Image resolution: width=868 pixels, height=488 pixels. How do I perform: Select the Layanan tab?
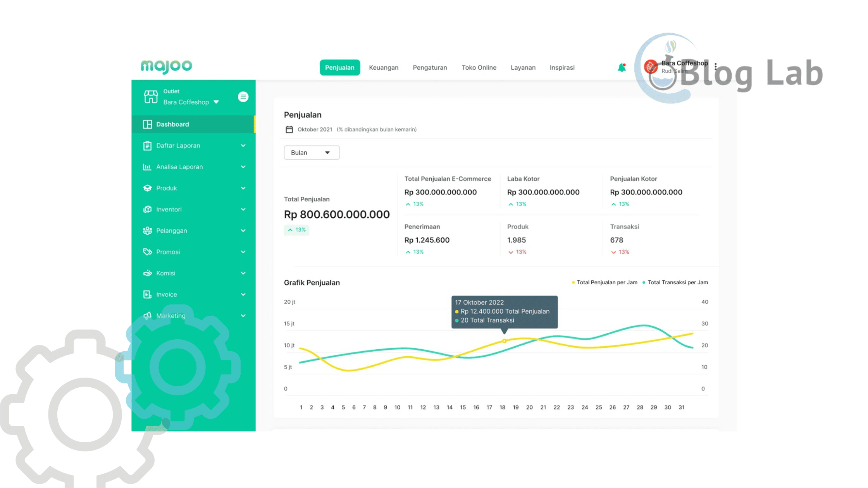click(523, 67)
